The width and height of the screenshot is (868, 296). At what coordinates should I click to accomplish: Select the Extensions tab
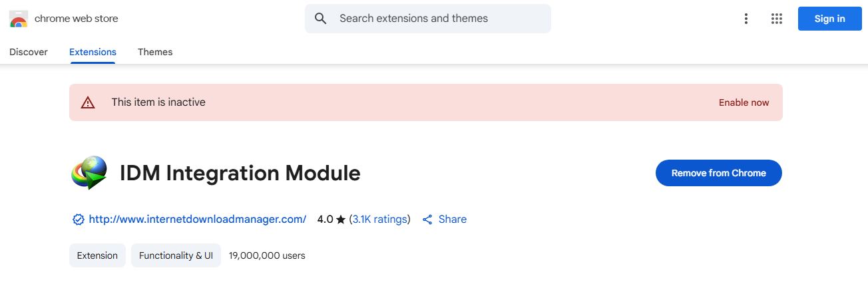pyautogui.click(x=93, y=52)
